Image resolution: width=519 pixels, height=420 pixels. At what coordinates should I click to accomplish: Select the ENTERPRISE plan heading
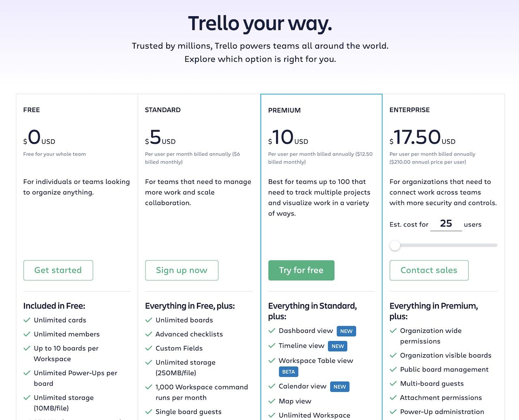click(410, 110)
